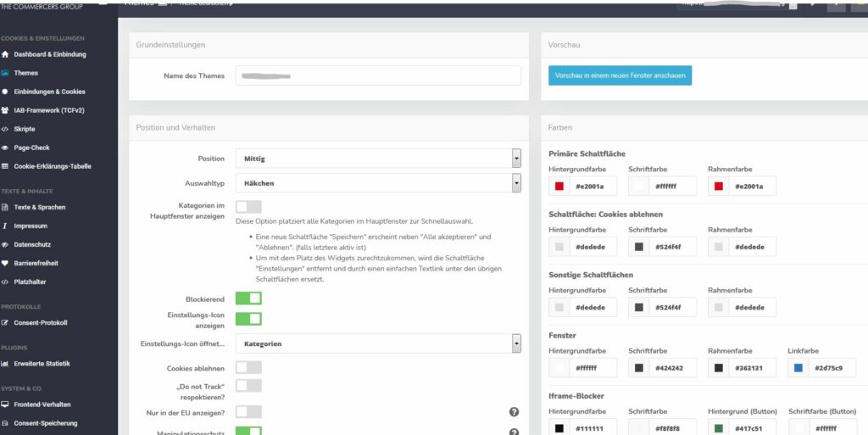This screenshot has width=868, height=435.
Task: Click the Name des Themes input field
Action: (x=378, y=75)
